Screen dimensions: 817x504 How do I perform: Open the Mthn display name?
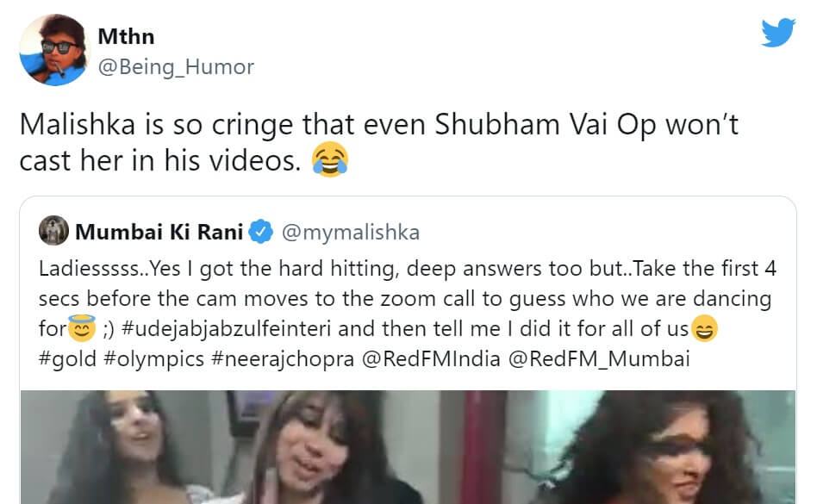coord(126,37)
